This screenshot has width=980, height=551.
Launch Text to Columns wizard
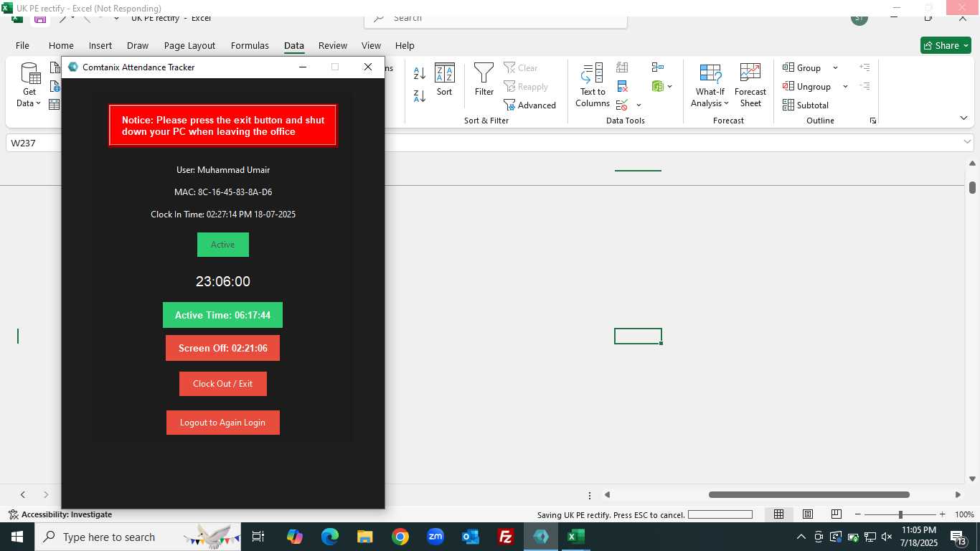[x=593, y=85]
